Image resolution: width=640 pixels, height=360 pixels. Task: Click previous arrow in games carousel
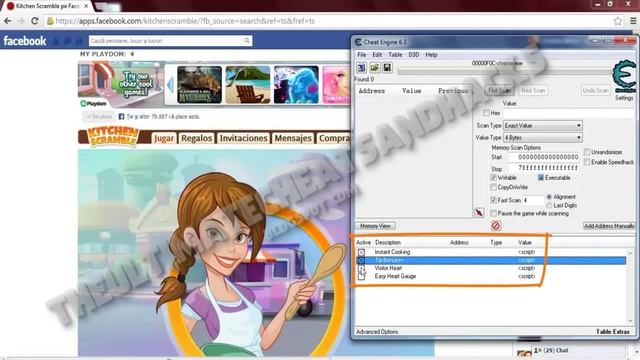(170, 85)
